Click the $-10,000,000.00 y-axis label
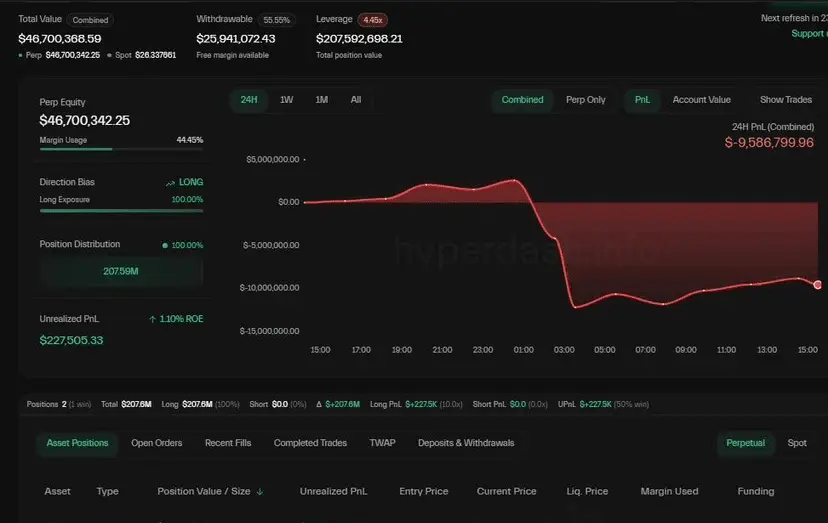 pyautogui.click(x=269, y=287)
